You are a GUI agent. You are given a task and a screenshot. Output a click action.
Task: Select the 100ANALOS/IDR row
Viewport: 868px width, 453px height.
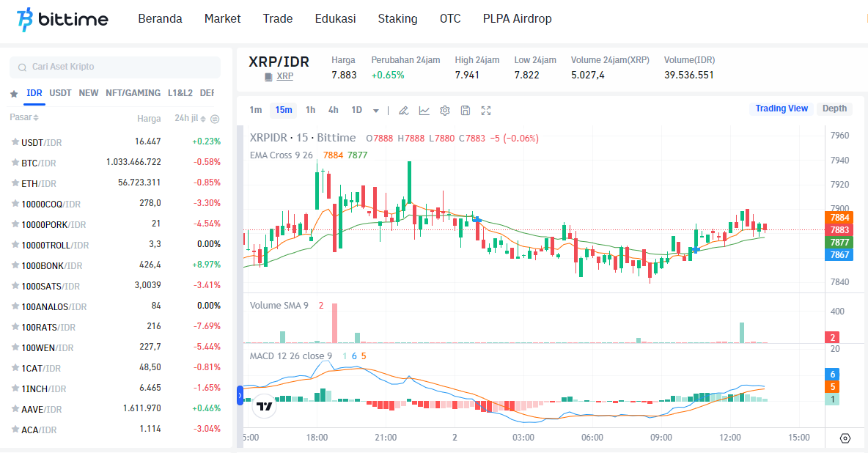(115, 306)
